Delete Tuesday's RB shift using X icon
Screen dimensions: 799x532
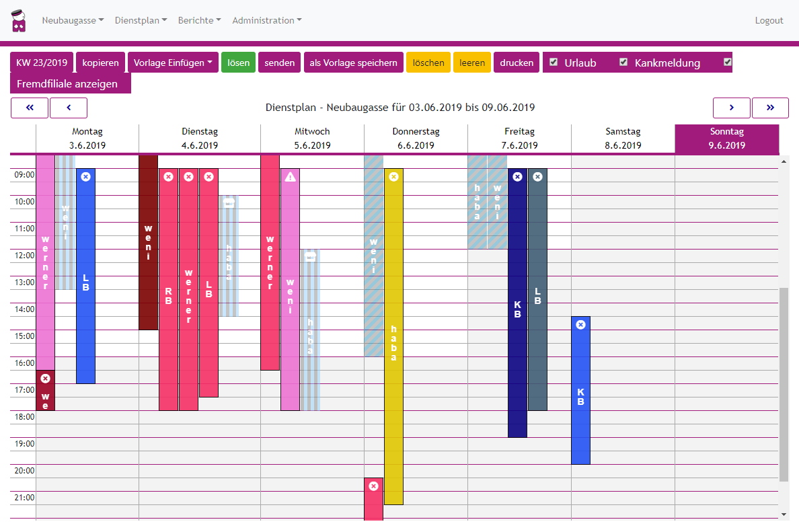168,177
